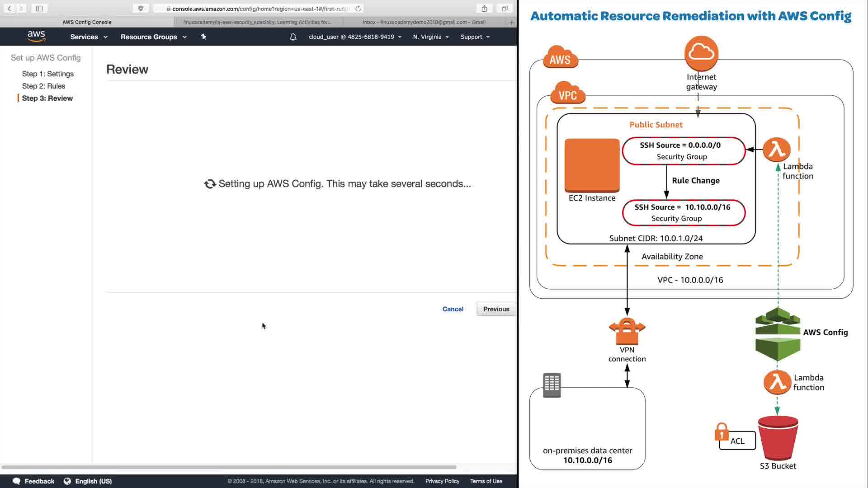This screenshot has height=488, width=868.
Task: Expand the Services dropdown menu
Action: (x=89, y=37)
